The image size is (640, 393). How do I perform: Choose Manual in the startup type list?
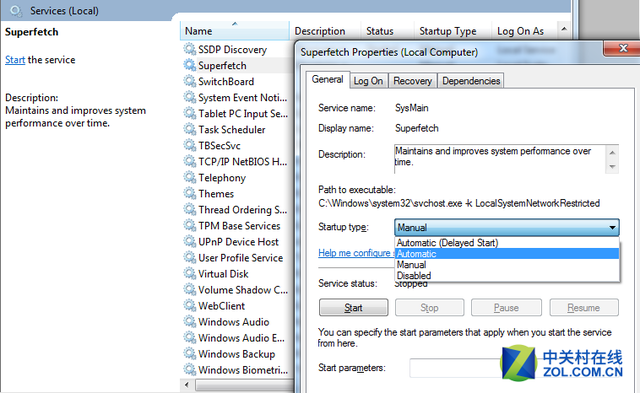507,264
